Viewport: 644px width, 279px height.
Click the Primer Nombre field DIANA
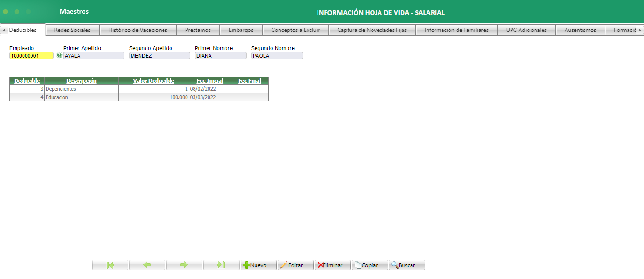click(221, 55)
